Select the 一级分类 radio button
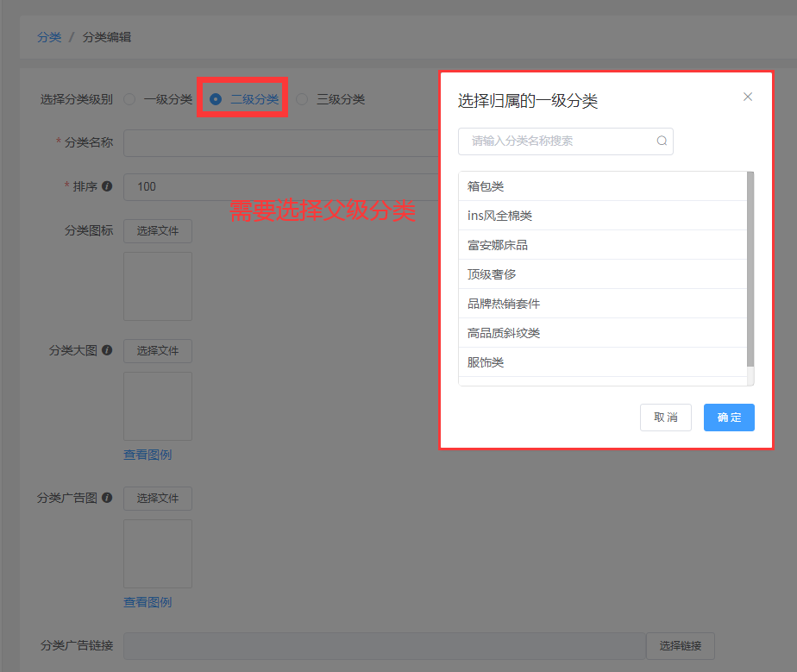The height and width of the screenshot is (672, 797). point(129,99)
